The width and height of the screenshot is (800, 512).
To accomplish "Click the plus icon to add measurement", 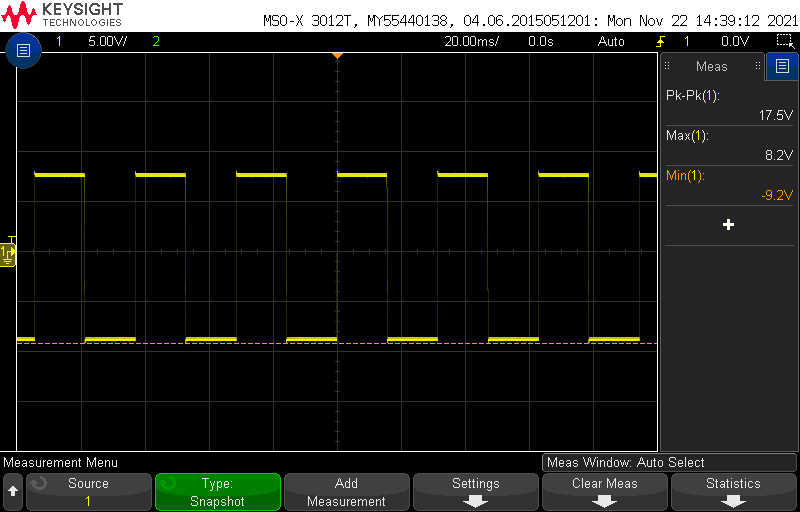I will pos(728,225).
